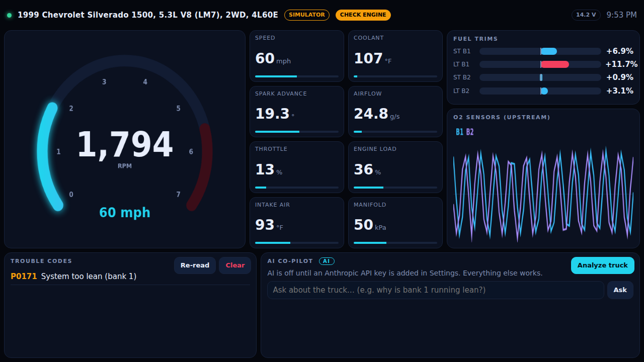Click the ST B1 fuel trim bar
The width and height of the screenshot is (644, 362).
tap(540, 51)
